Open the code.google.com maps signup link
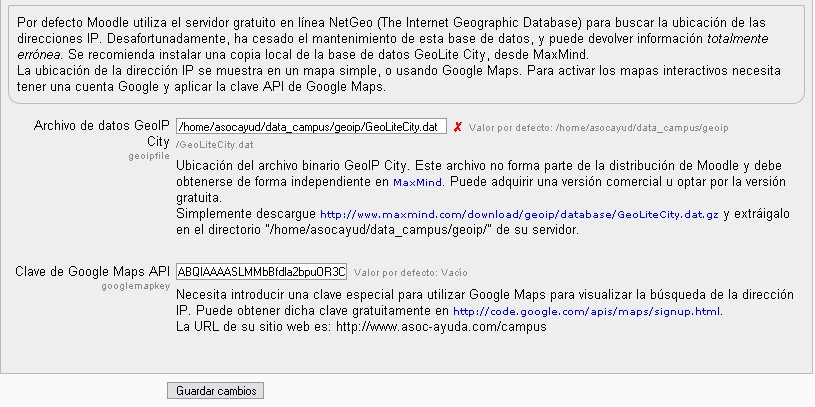Screen dimensions: 815x407 click(x=587, y=312)
